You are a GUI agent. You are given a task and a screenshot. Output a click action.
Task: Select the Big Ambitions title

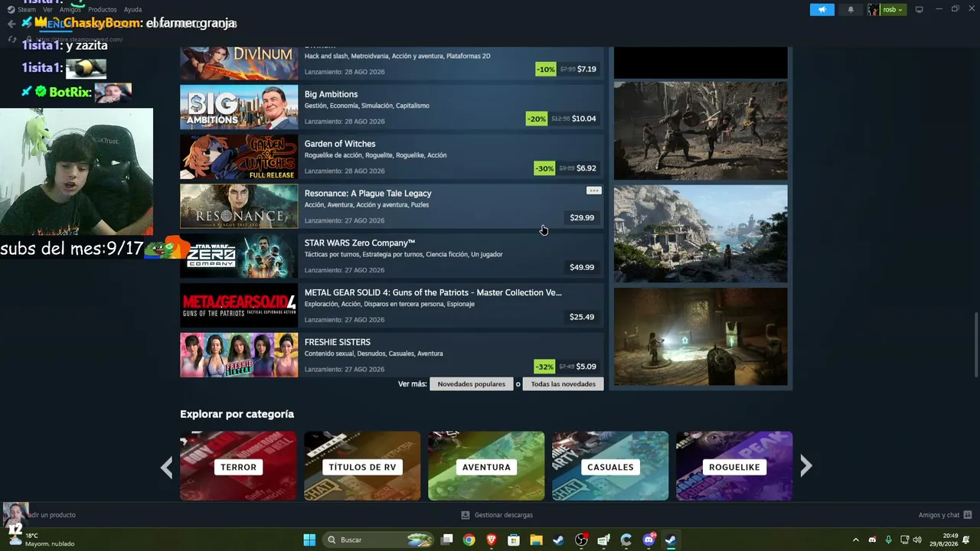pos(331,94)
